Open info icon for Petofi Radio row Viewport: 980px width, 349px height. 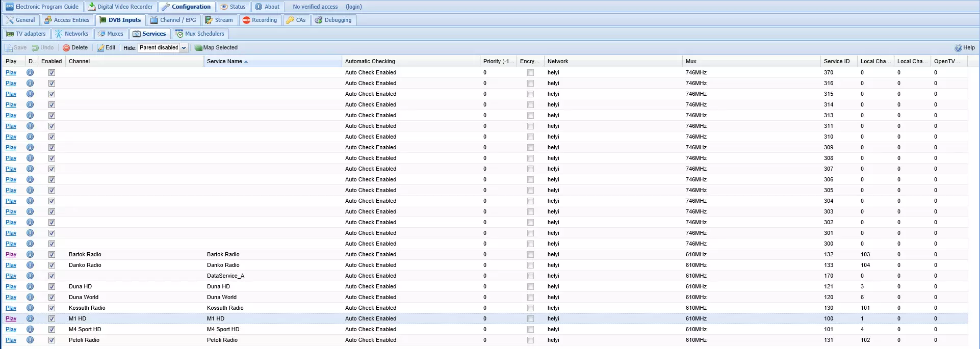(x=30, y=340)
